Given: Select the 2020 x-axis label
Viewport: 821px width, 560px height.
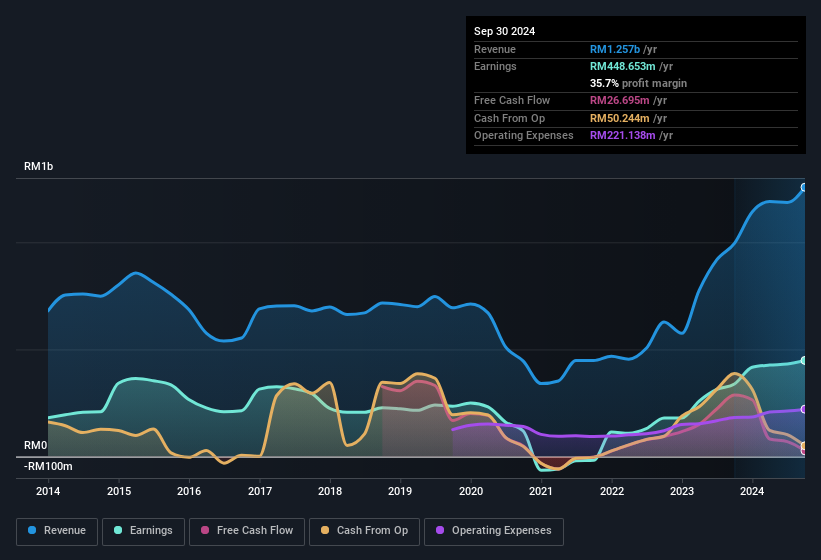Looking at the screenshot, I should pyautogui.click(x=471, y=491).
